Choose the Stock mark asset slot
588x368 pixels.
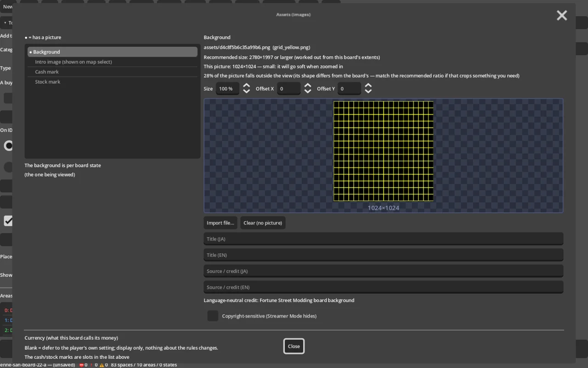click(113, 82)
